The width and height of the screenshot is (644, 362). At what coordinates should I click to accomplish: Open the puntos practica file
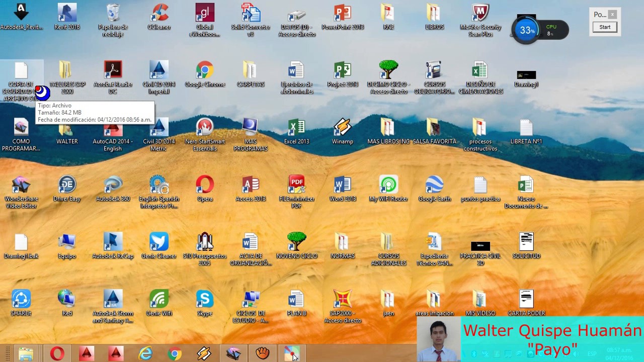click(x=480, y=189)
